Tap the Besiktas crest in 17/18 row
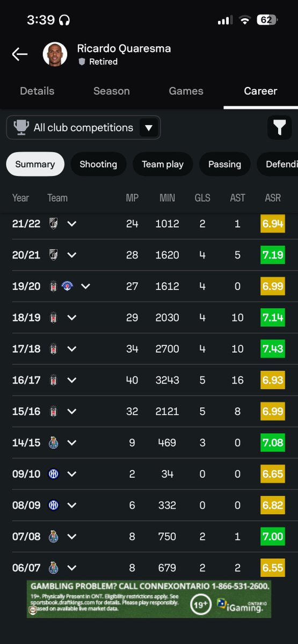 click(x=53, y=349)
